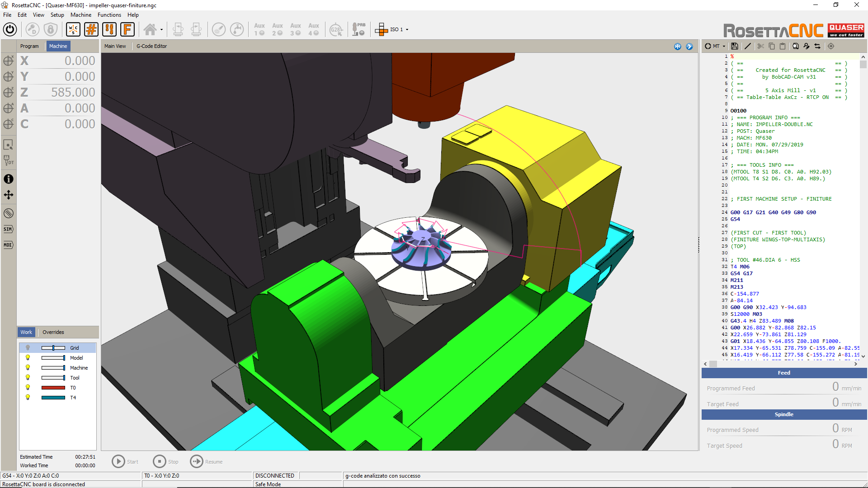This screenshot has height=488, width=868.
Task: Click the Machine opacity slider
Action: pyautogui.click(x=53, y=368)
